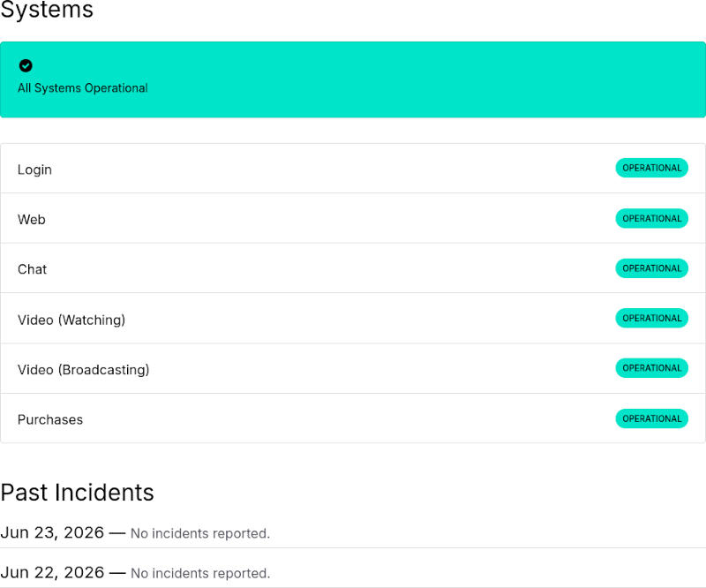Select the Chat component row label
This screenshot has height=588, width=706.
point(32,269)
